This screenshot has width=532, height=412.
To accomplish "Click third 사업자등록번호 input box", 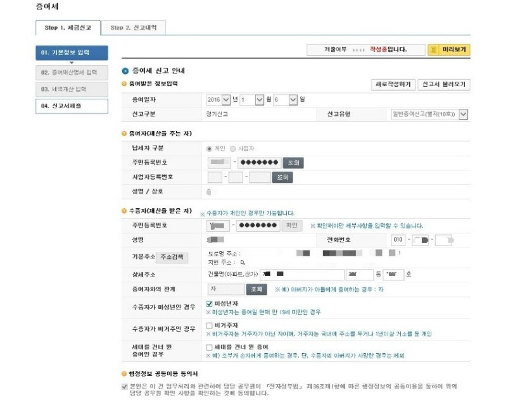I will click(x=260, y=177).
